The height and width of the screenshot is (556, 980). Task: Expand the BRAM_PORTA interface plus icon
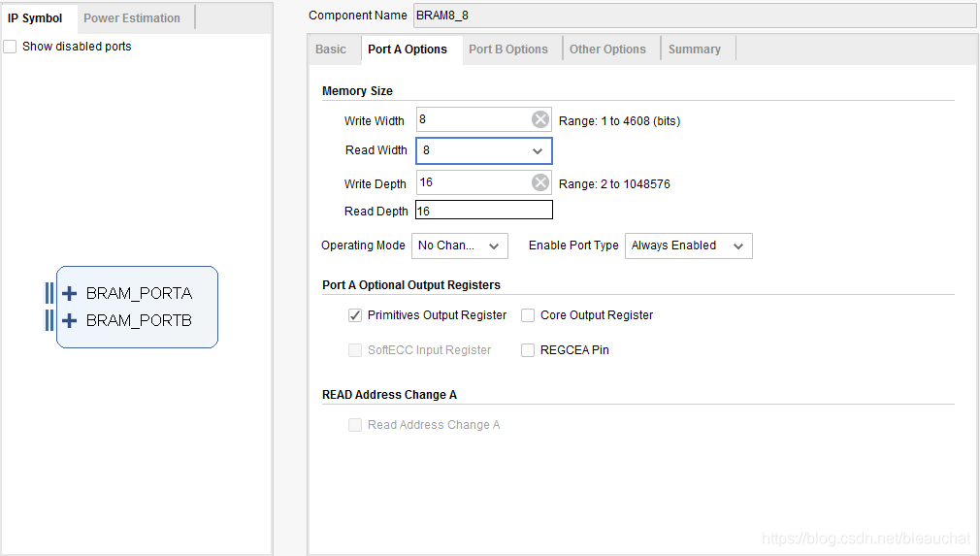69,293
